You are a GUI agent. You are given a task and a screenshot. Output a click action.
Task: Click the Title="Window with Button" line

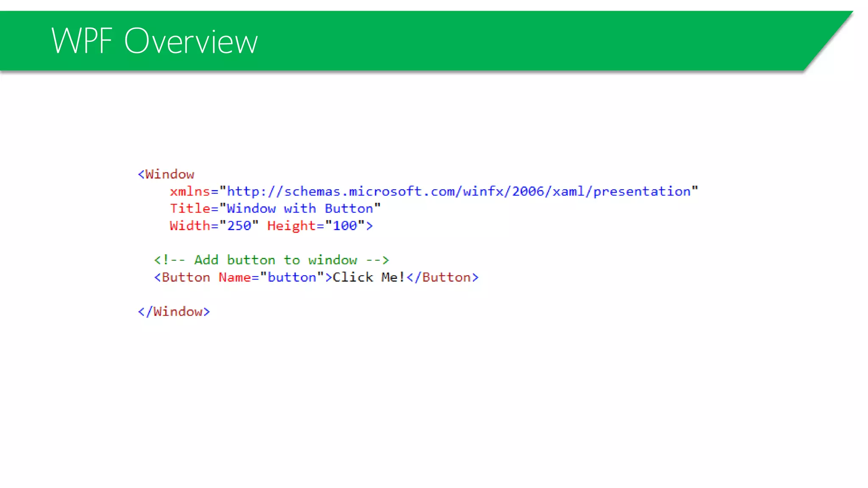pos(275,208)
